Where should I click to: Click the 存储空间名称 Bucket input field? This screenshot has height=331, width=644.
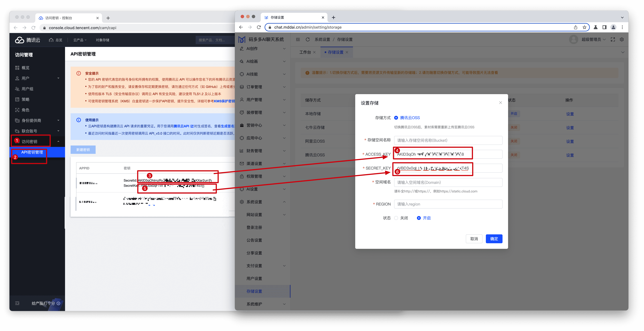point(448,140)
